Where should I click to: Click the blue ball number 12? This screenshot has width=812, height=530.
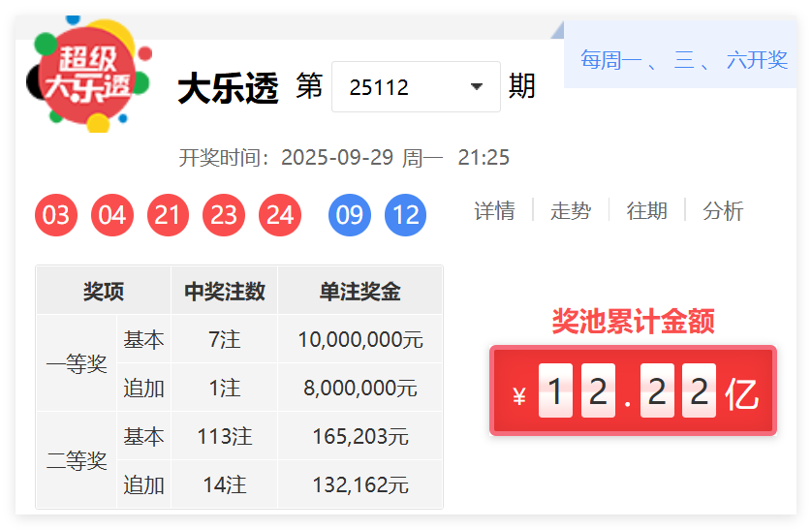click(405, 215)
